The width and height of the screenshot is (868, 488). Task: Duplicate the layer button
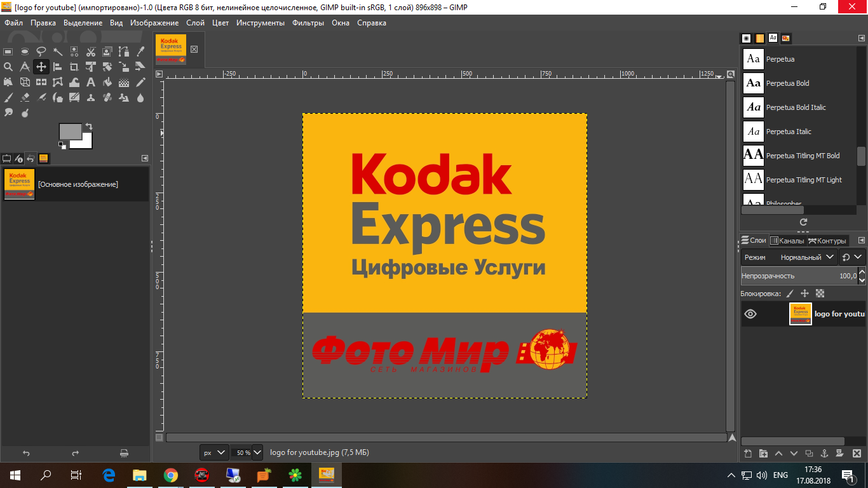click(x=809, y=454)
